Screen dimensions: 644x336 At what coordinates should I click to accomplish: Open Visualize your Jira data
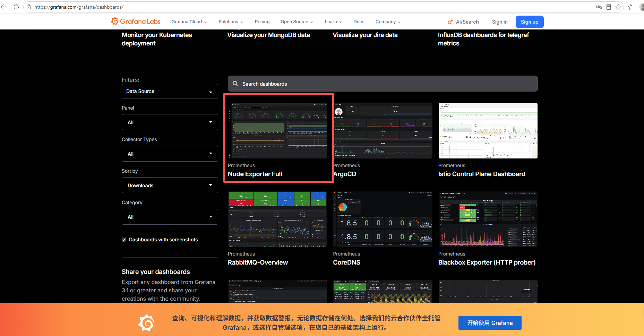(x=365, y=35)
